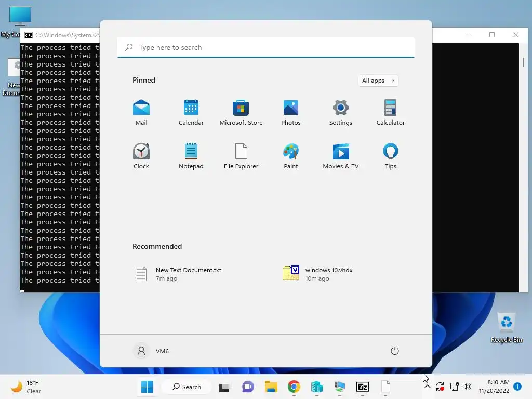Open the notification badge in tray
This screenshot has height=399, width=532.
click(517, 387)
